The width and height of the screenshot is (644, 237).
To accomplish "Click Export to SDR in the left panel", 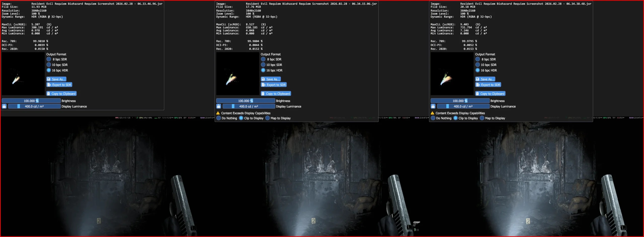I will point(59,85).
